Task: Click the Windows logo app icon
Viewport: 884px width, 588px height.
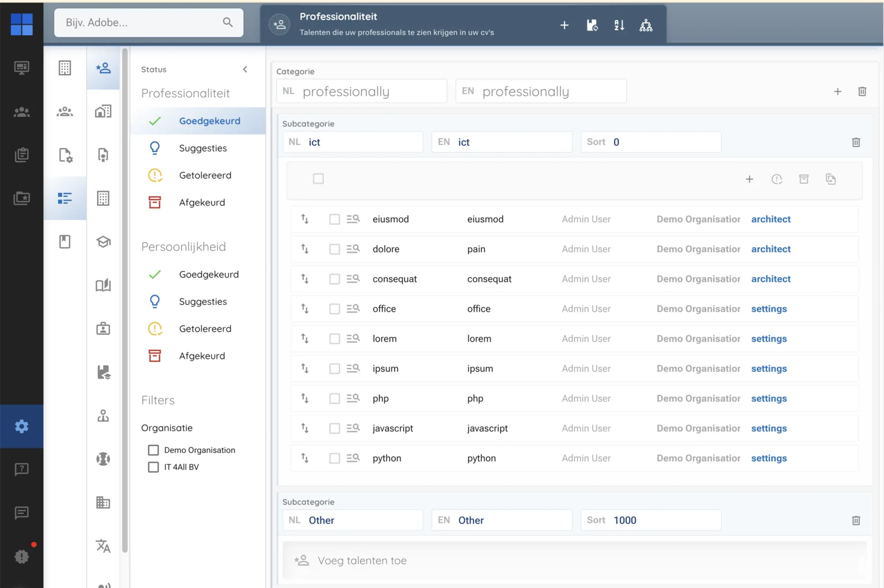Action: (22, 24)
